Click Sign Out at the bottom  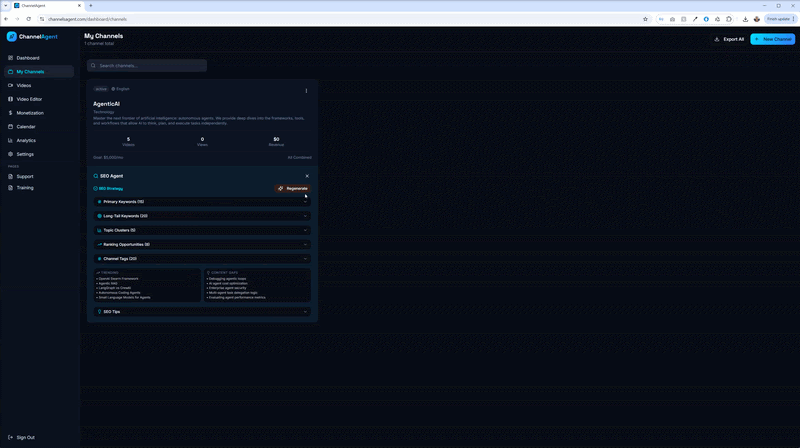(25, 437)
